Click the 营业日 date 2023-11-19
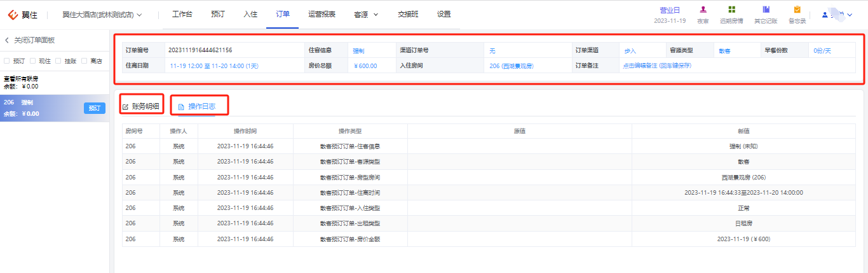The height and width of the screenshot is (273, 868). (670, 21)
